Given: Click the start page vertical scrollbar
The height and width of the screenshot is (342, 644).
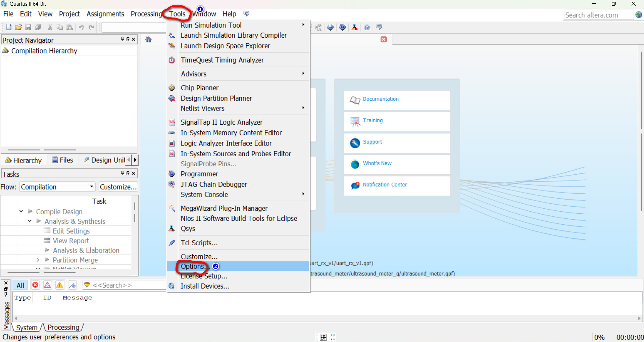Looking at the screenshot, I should (641, 131).
